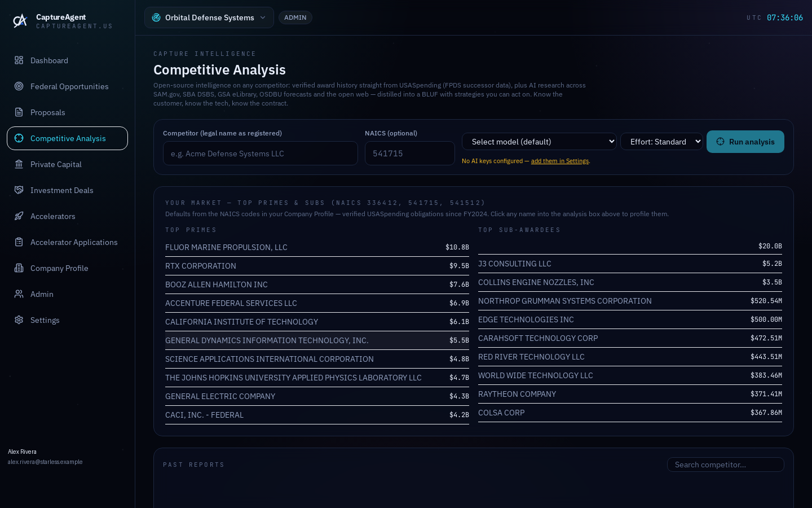Select RAYTHEON COMPANY sub-awardee
Screen dimensions: 812x508
[630, 394]
